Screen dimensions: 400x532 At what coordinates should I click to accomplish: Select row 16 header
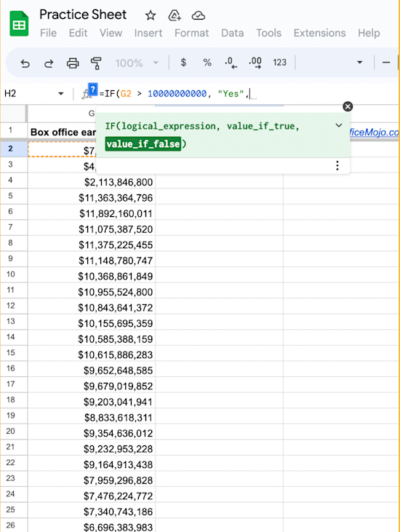pyautogui.click(x=10, y=368)
